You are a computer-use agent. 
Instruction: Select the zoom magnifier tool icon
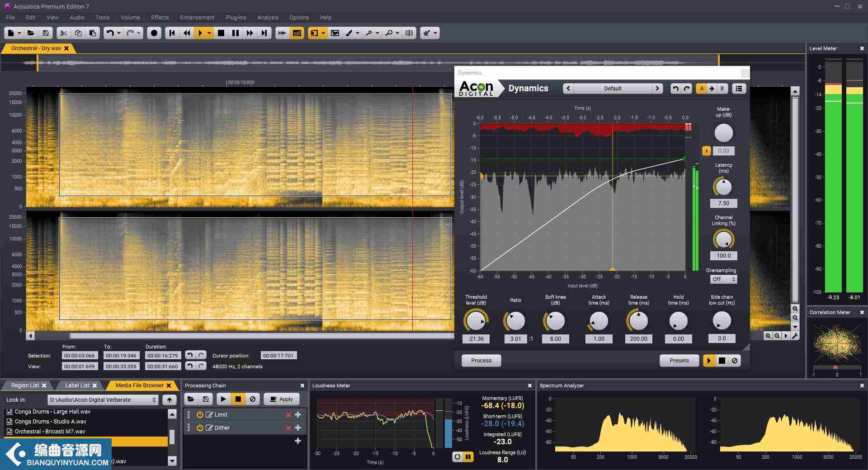tap(389, 33)
